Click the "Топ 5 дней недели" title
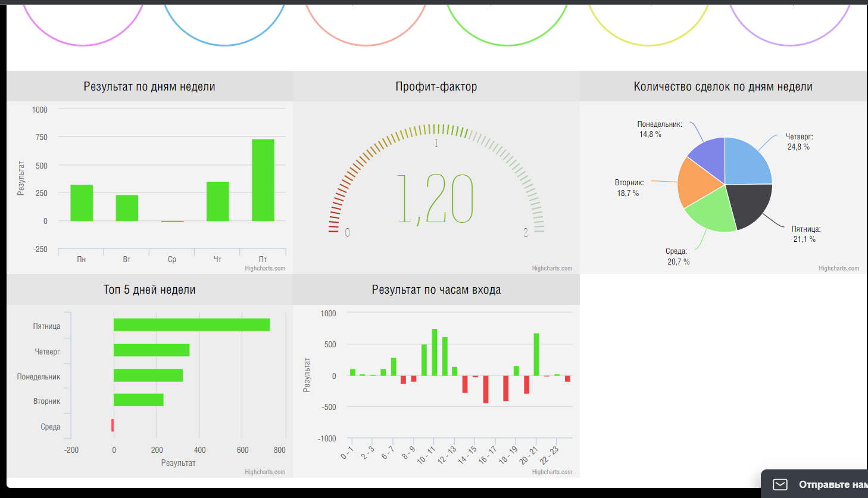This screenshot has width=868, height=498. click(149, 290)
